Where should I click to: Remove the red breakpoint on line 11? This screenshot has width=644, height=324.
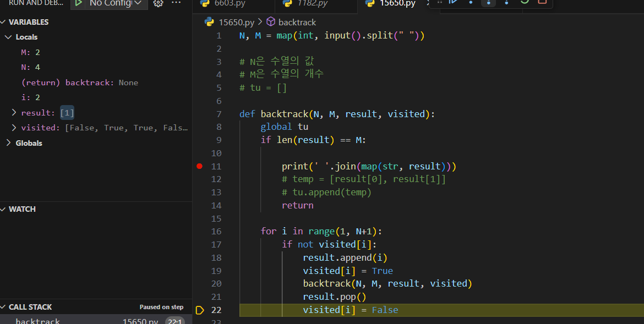click(200, 166)
